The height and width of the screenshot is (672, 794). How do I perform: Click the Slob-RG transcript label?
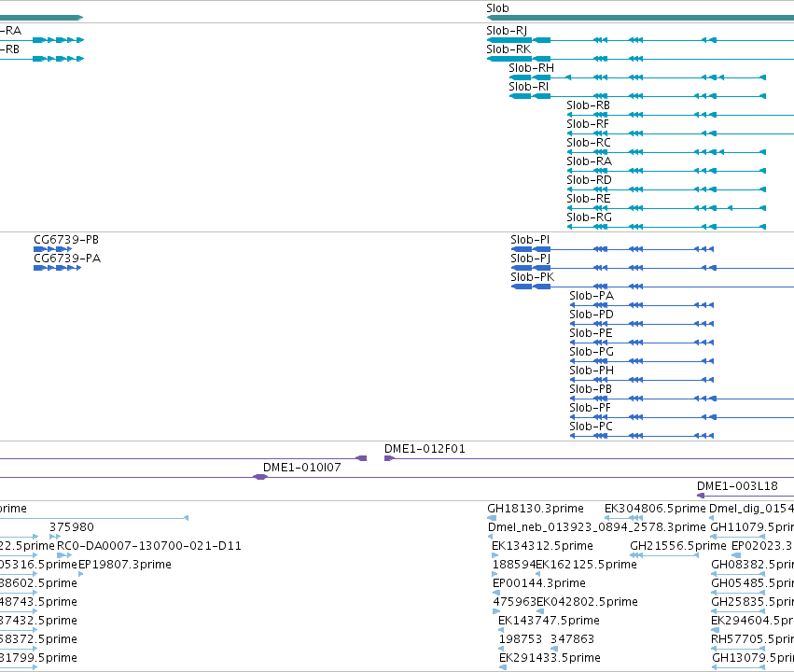click(589, 218)
